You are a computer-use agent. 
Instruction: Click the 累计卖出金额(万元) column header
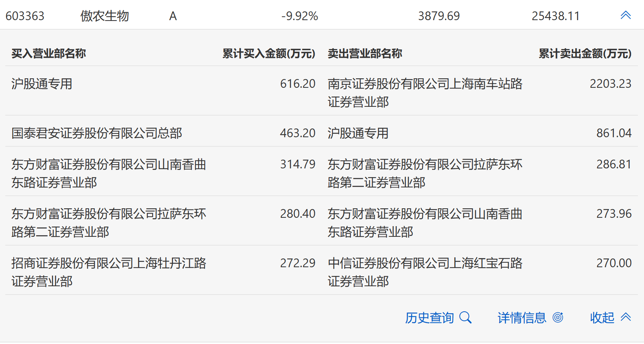tap(585, 54)
